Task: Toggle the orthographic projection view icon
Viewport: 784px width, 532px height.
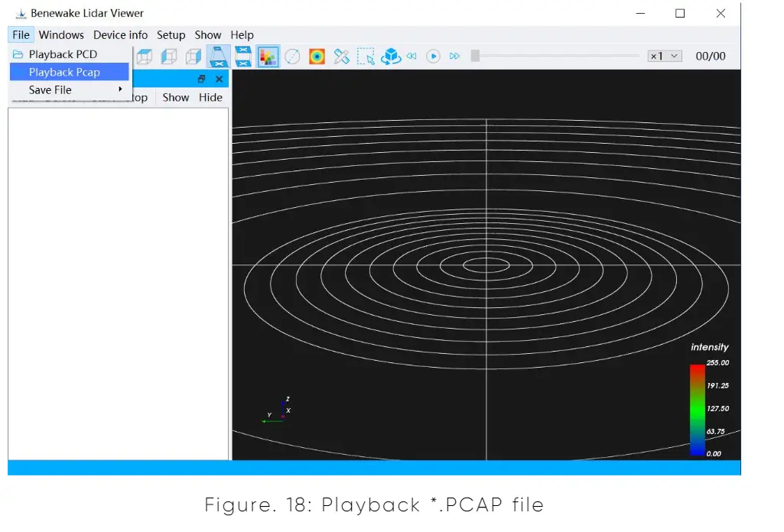Action: [x=243, y=57]
